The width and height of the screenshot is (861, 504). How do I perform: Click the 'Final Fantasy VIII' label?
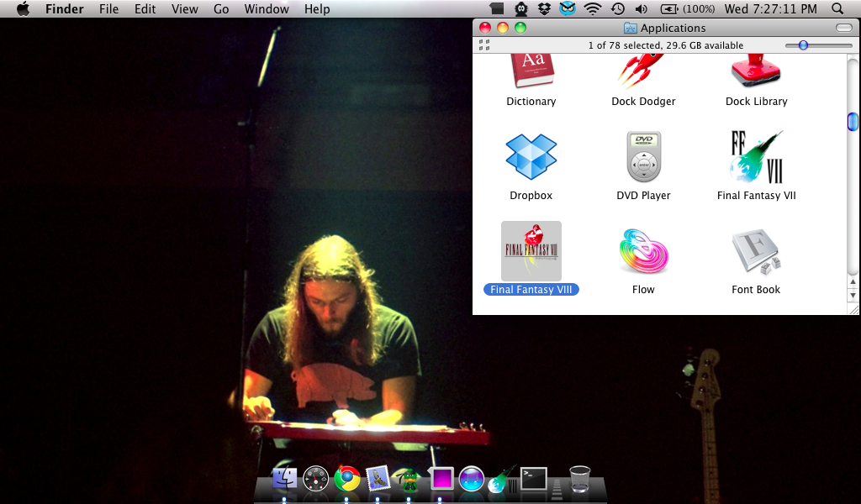pos(531,290)
